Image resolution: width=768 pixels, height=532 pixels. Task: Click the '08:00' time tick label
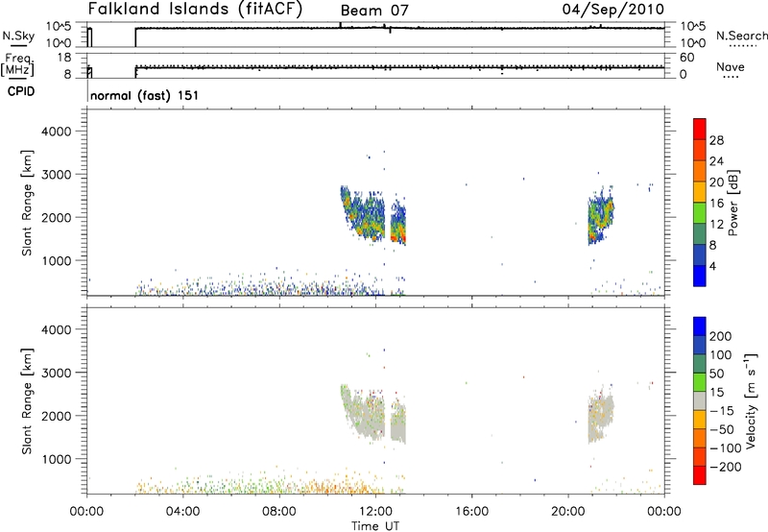[x=278, y=512]
